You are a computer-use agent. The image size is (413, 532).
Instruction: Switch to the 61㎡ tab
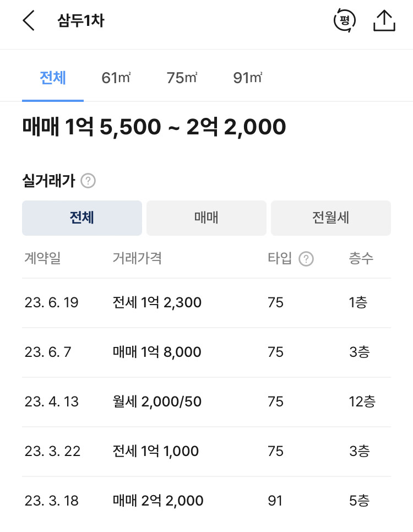(115, 78)
